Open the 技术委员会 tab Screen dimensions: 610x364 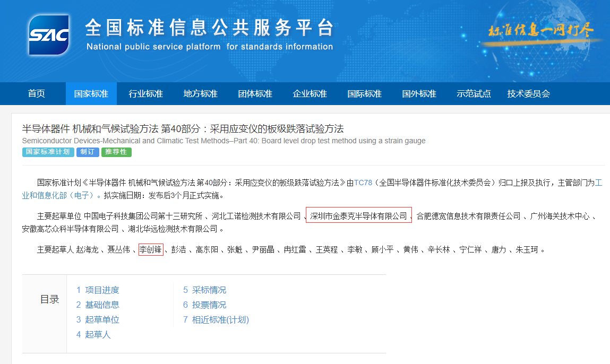[529, 94]
